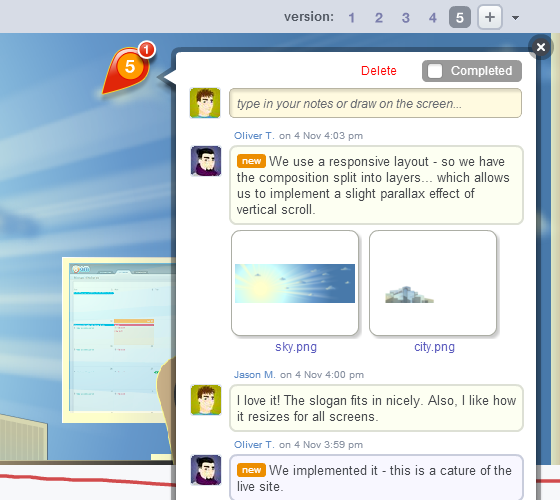Click the city.png attachment thumbnail
The width and height of the screenshot is (560, 500).
[x=433, y=283]
